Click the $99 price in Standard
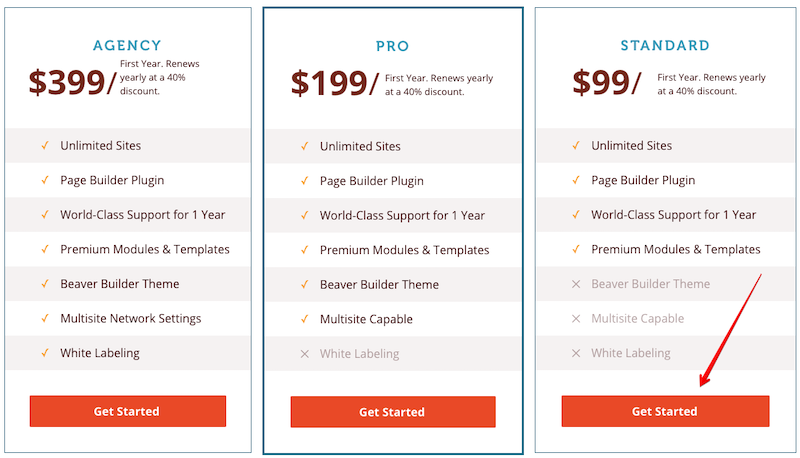The width and height of the screenshot is (800, 458). click(601, 82)
